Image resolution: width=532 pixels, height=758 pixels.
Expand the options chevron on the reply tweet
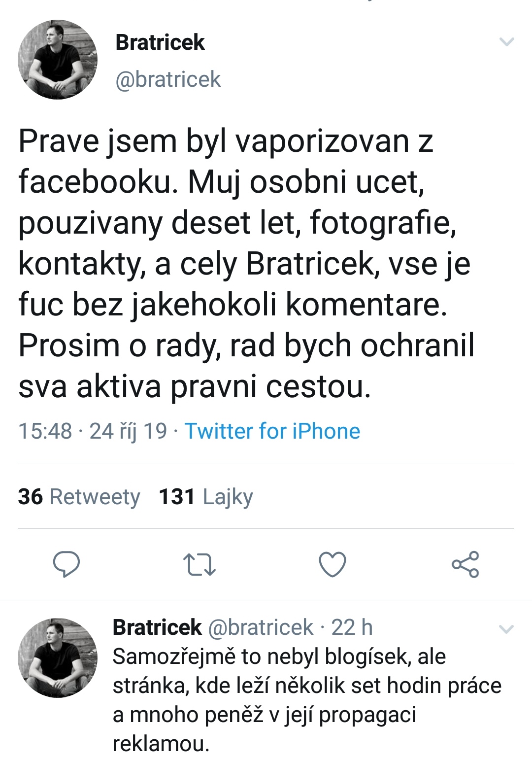pyautogui.click(x=506, y=629)
